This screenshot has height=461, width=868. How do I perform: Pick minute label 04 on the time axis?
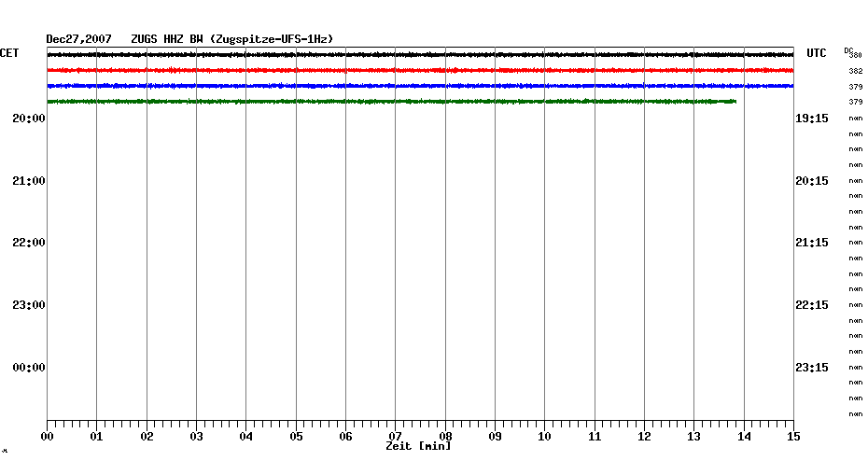pos(245,437)
